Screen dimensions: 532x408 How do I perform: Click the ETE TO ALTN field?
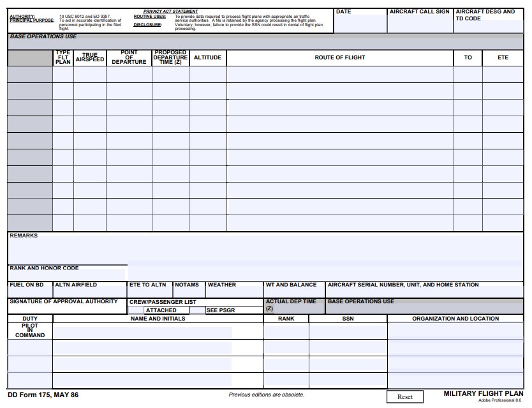click(150, 292)
